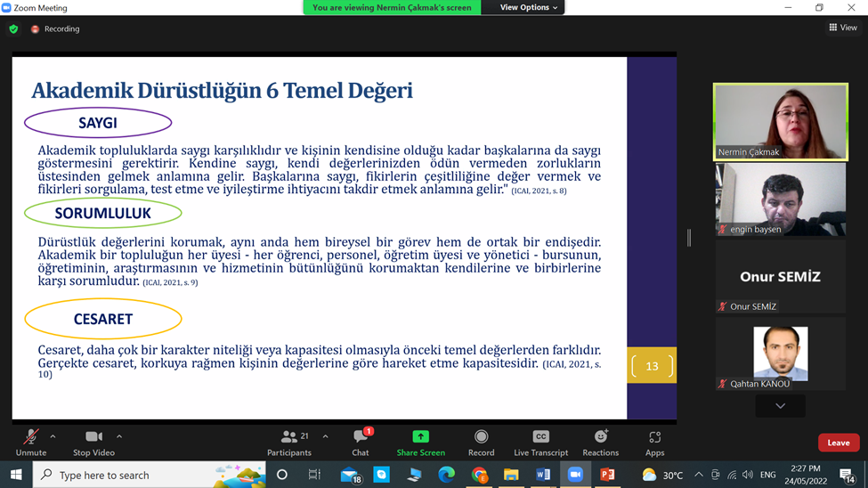
Task: Click the green Share Screen icon
Action: [x=420, y=437]
